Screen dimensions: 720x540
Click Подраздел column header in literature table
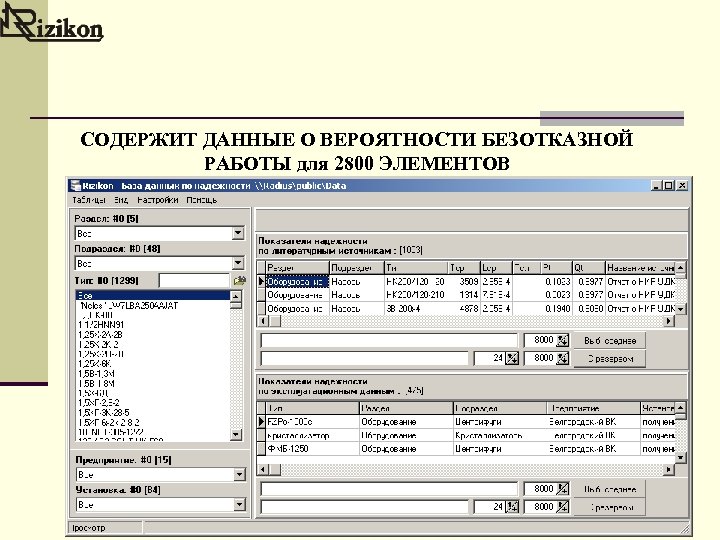coord(357,268)
